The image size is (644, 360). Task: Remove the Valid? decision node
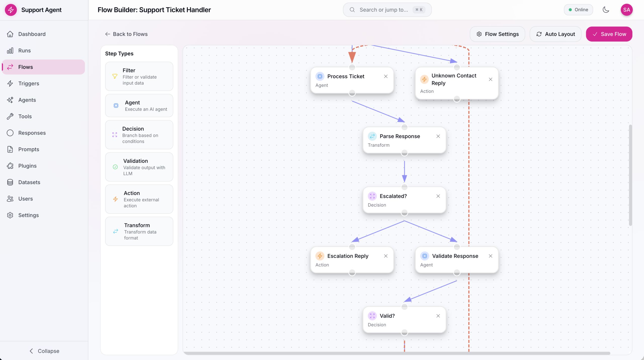[x=438, y=316]
